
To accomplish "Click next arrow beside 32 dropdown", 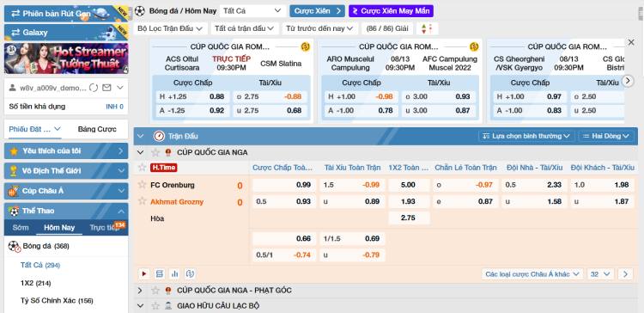I will pos(625,274).
